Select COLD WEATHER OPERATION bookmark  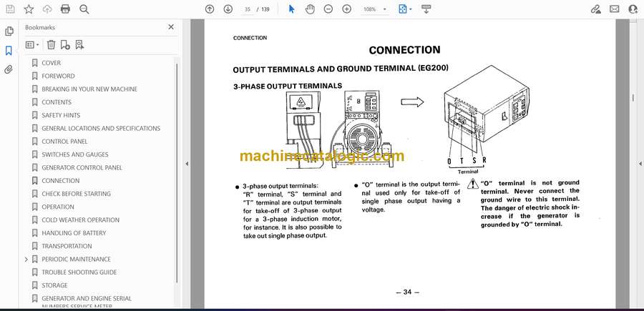tap(80, 220)
